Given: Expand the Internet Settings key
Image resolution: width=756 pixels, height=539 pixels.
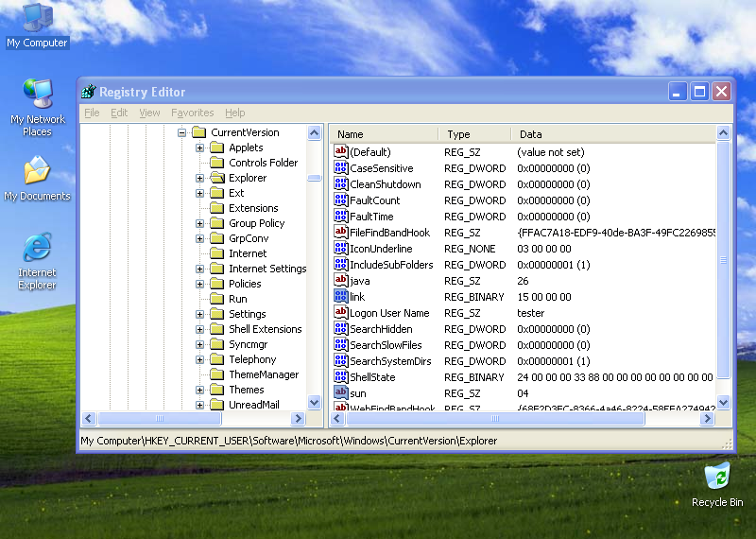Looking at the screenshot, I should (199, 269).
